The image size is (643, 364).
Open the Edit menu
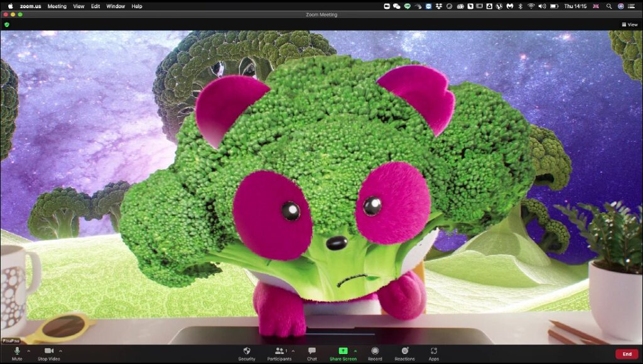[x=95, y=6]
